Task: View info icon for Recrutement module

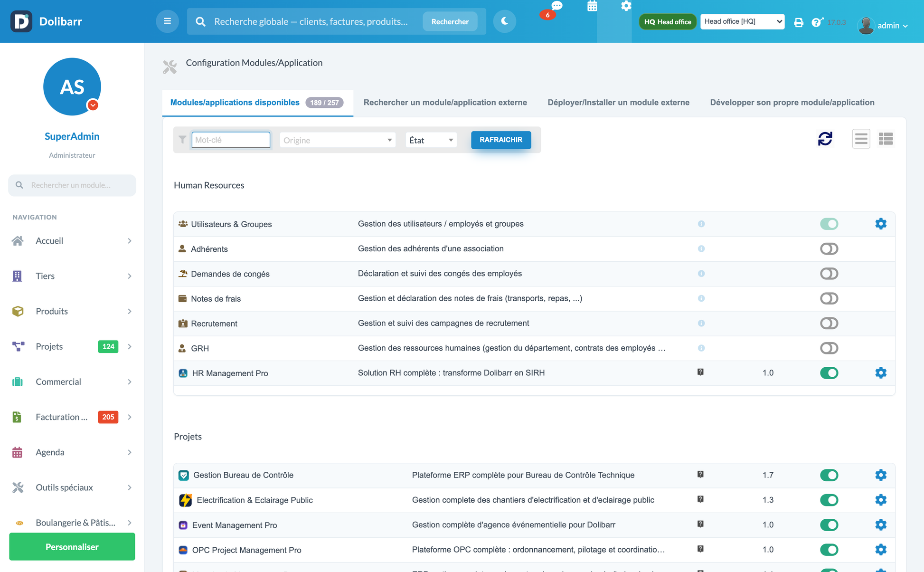Action: (x=701, y=324)
